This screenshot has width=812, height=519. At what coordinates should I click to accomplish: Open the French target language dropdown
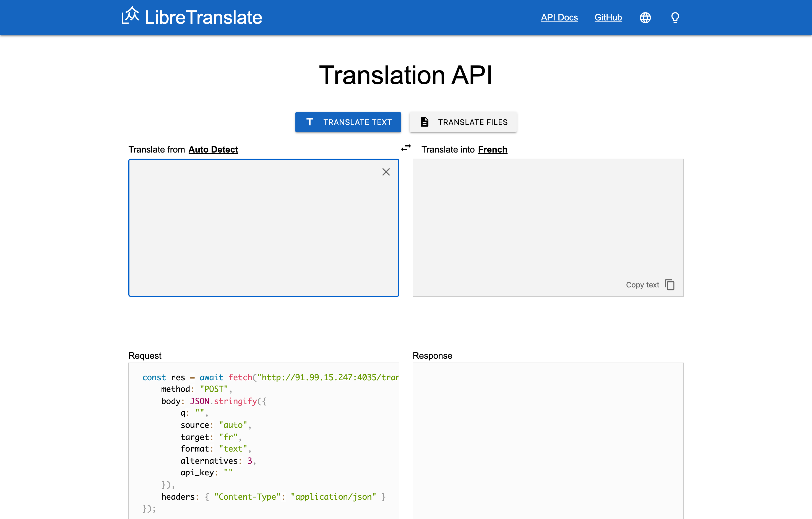493,149
